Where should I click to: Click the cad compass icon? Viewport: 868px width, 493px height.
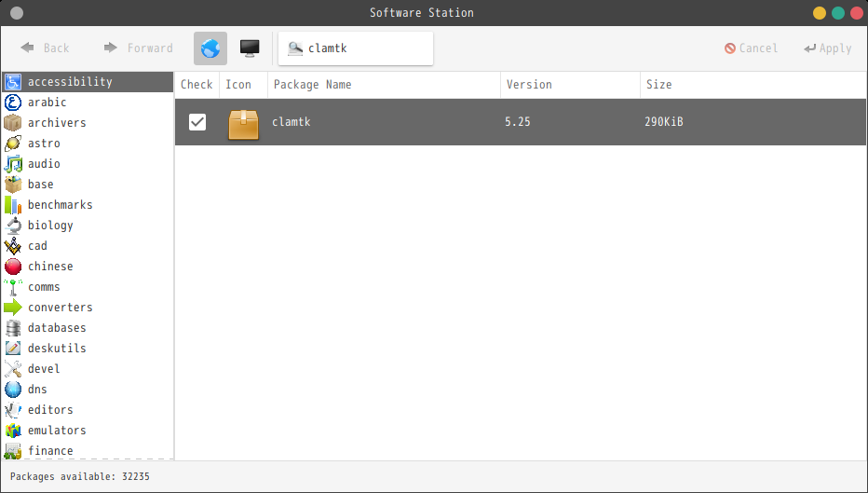[13, 246]
